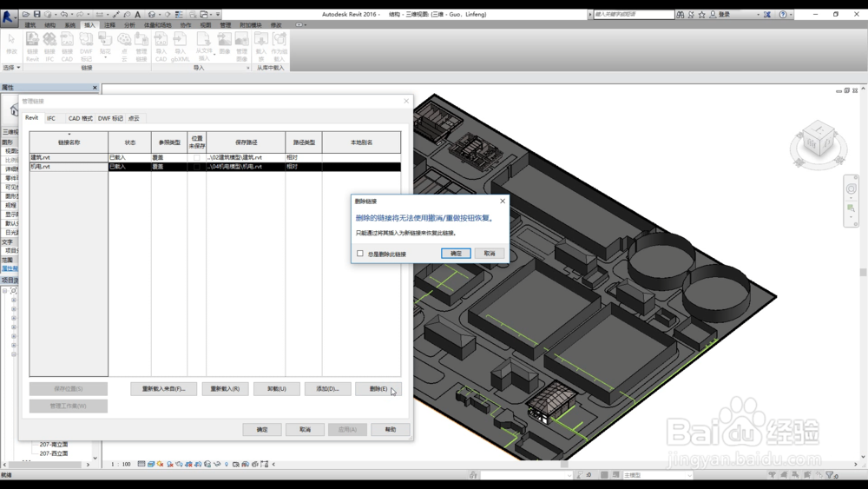
Task: Open 建筑 ribbon tab
Action: pos(30,25)
